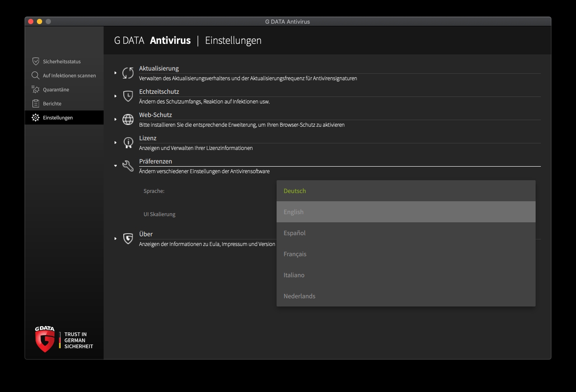
Task: Close window with the red button
Action: (31, 21)
